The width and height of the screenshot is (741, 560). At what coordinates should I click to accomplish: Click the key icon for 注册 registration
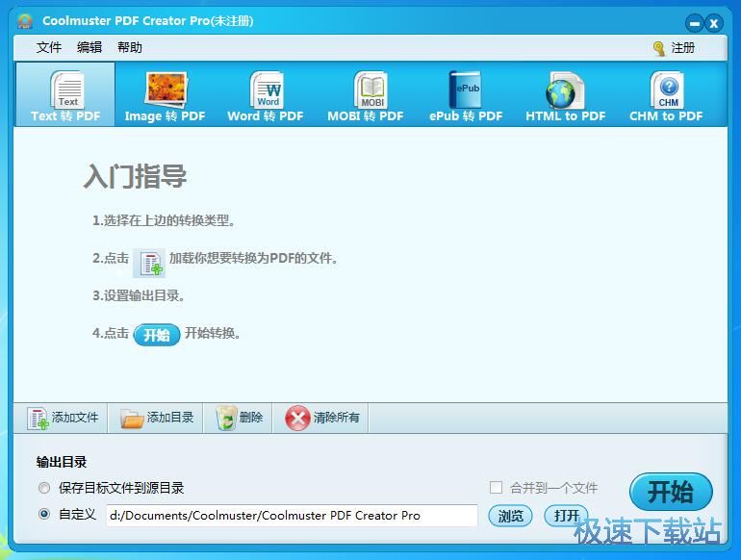659,48
